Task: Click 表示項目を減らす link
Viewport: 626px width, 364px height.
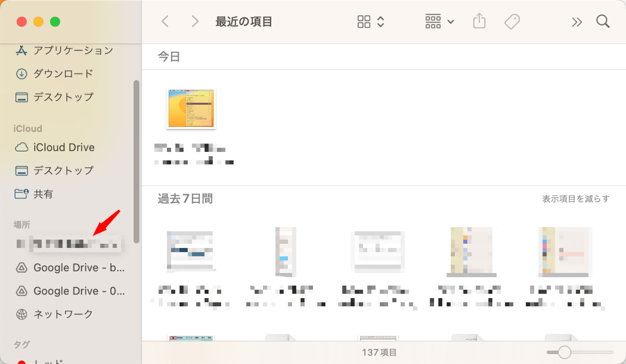Action: tap(576, 199)
